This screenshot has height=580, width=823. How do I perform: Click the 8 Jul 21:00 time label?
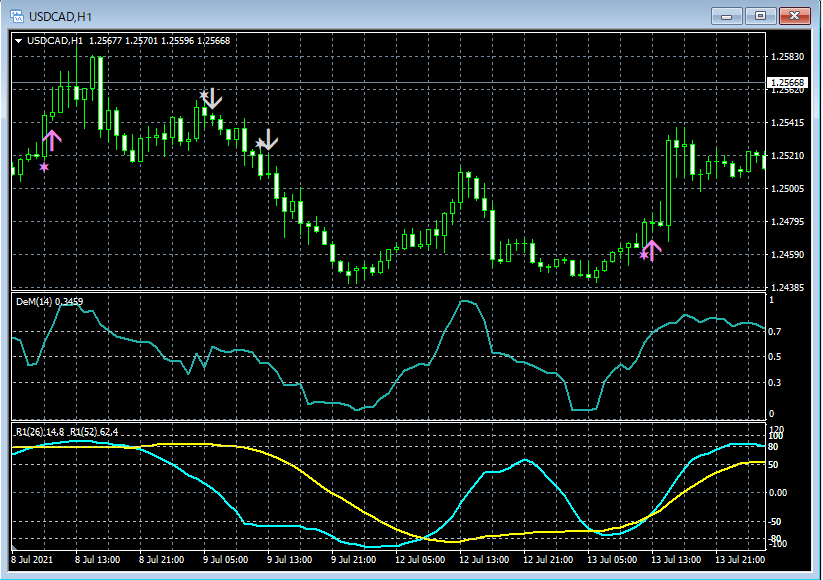(161, 560)
